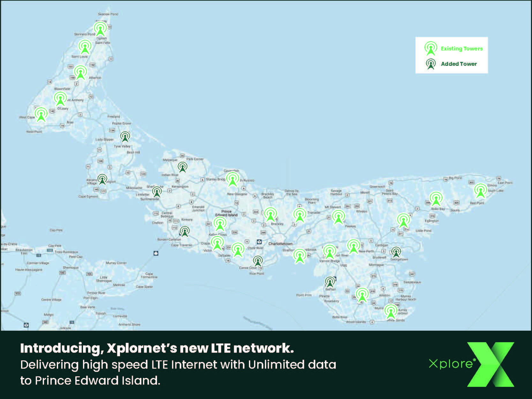Select the added tower near Borden-Carleton
This screenshot has height=399, width=532.
point(184,231)
